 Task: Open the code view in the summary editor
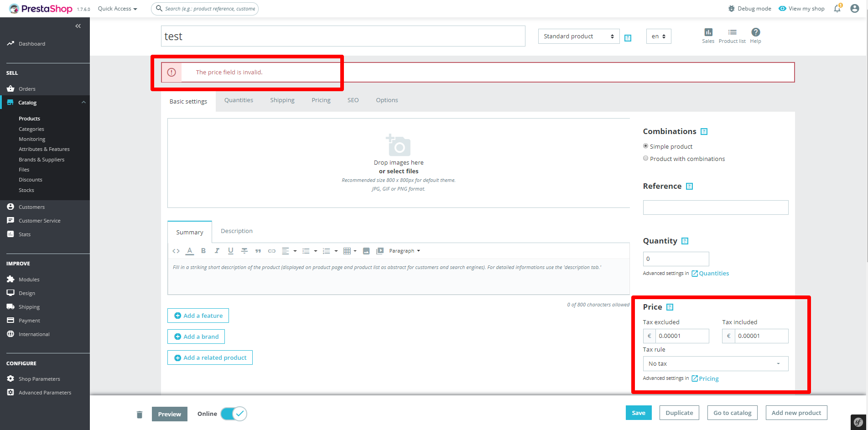(x=176, y=250)
